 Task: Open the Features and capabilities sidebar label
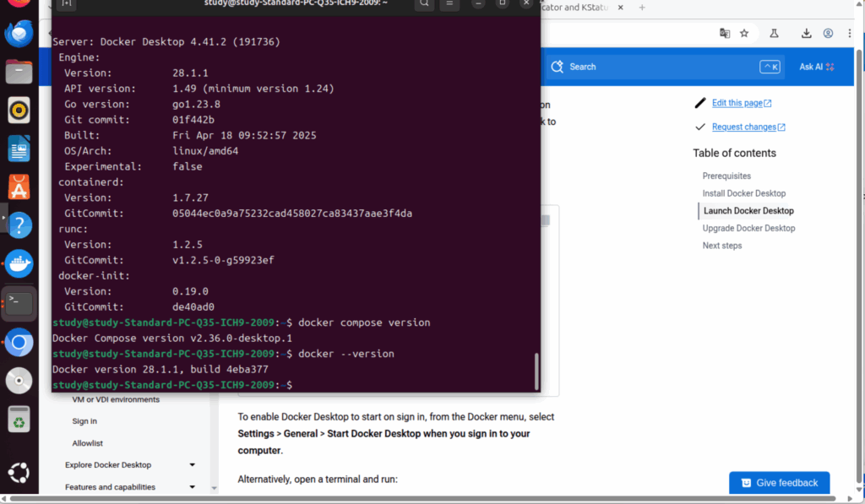[110, 487]
